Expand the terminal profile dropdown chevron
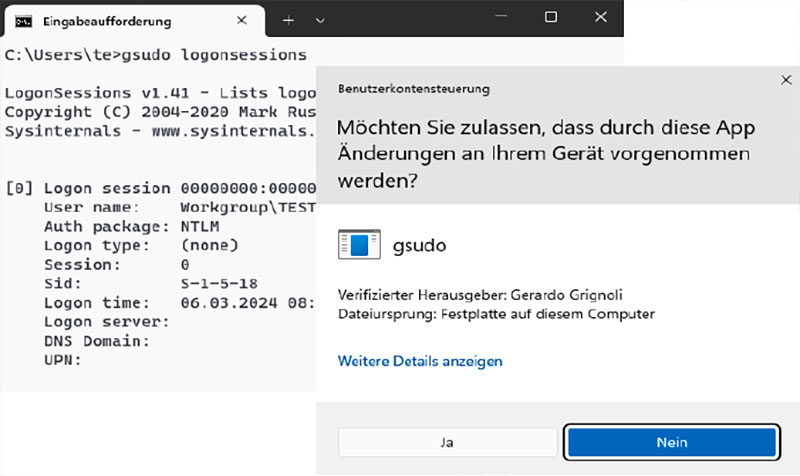Screen dimensions: 800x476 point(320,20)
